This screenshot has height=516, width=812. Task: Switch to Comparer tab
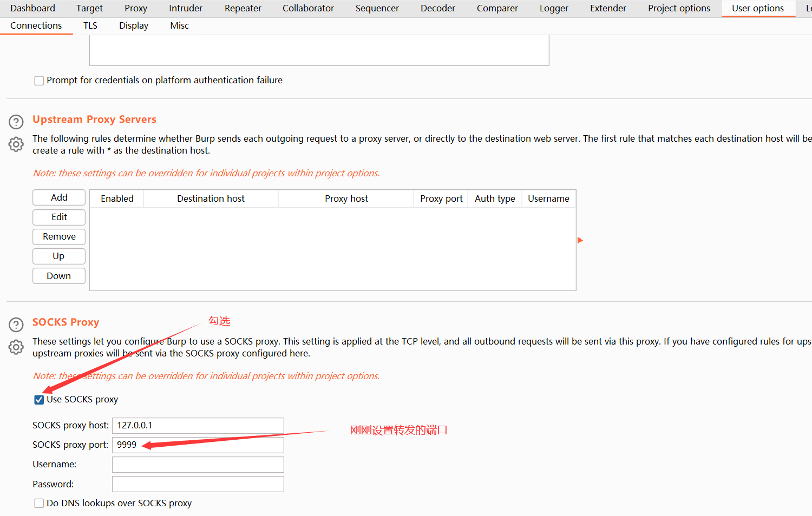[x=497, y=8]
